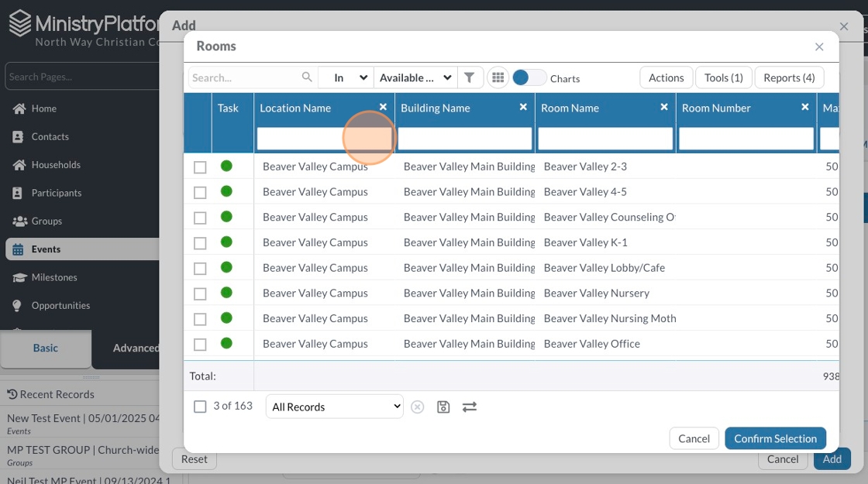Check the Beaver Valley 2-3 row checkbox
Viewport: 868px width, 484px height.
point(200,167)
